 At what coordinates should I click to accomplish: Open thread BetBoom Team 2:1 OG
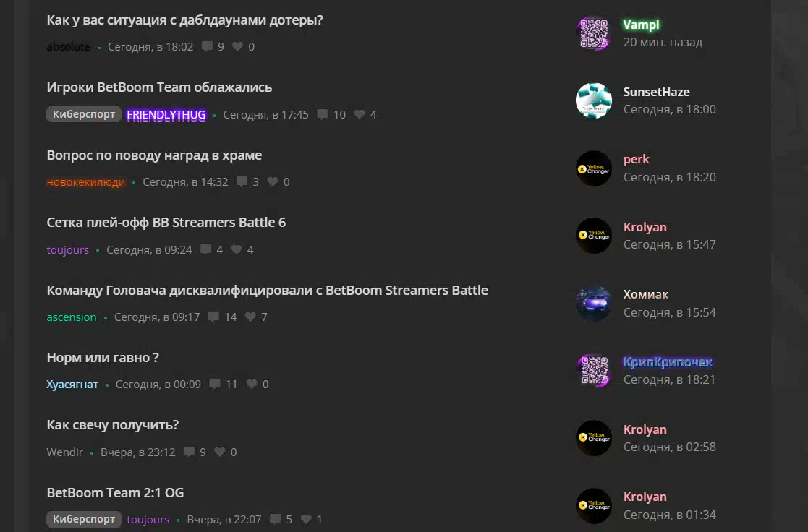115,492
